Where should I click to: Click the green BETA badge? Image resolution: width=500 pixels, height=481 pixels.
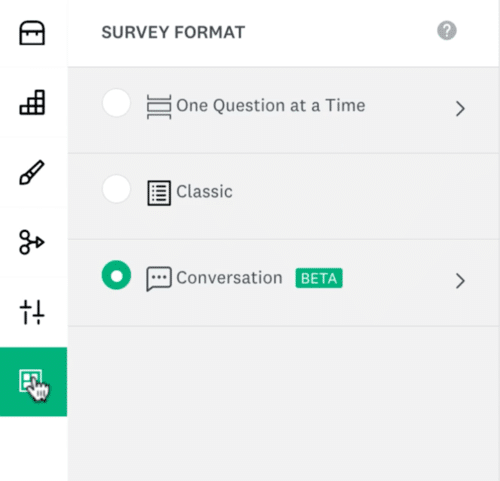coord(319,278)
